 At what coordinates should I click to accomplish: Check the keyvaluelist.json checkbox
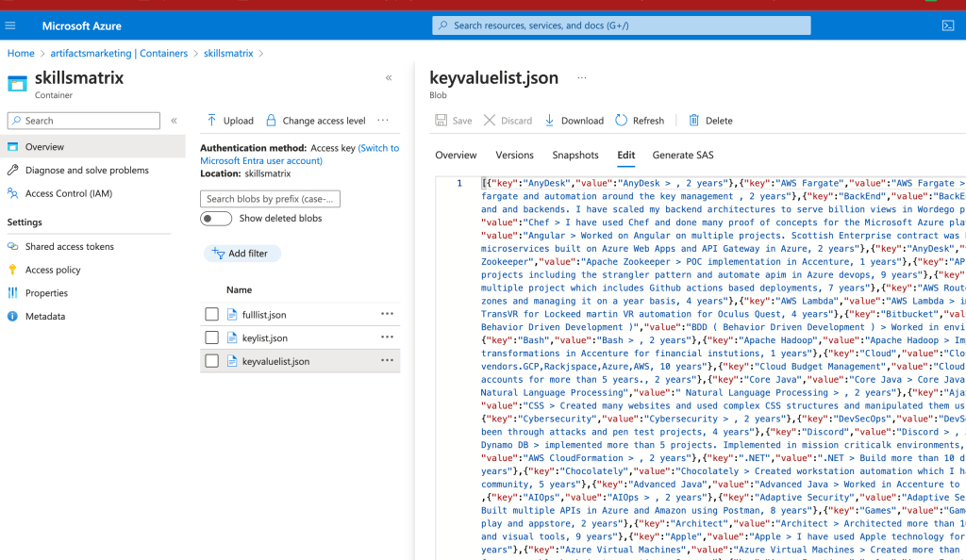click(212, 361)
